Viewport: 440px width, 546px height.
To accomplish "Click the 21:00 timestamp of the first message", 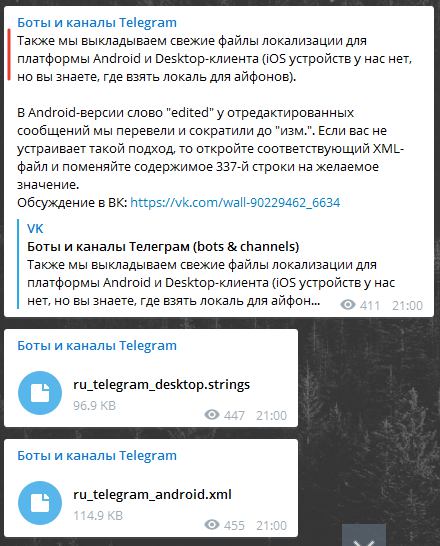I will point(407,305).
